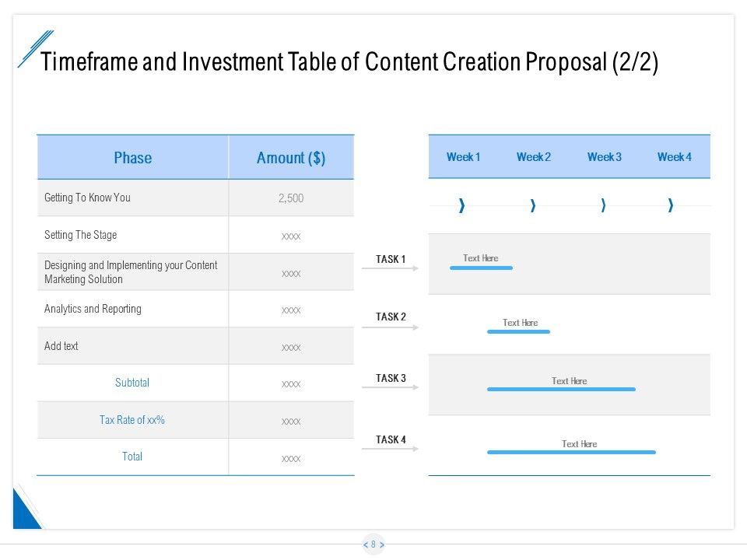The height and width of the screenshot is (560, 747).
Task: Click the arrow beneath TASK 2 label
Action: pos(390,327)
